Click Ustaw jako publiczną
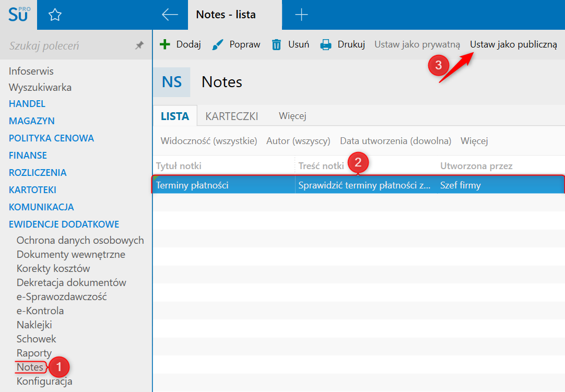Viewport: 565px width, 392px height. pyautogui.click(x=513, y=44)
